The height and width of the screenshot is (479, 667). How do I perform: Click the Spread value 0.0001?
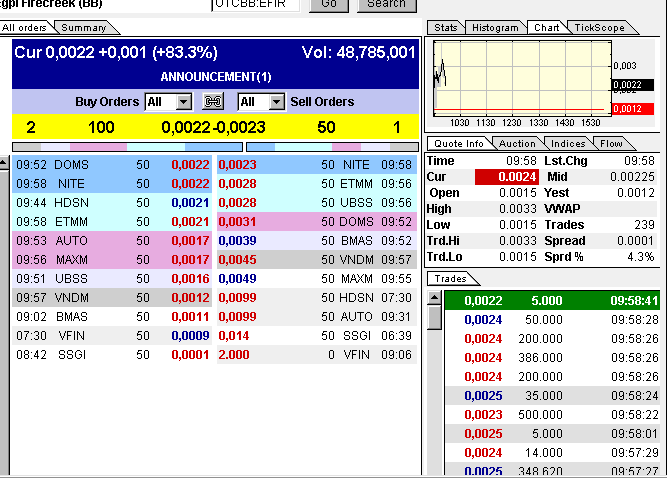coord(635,241)
